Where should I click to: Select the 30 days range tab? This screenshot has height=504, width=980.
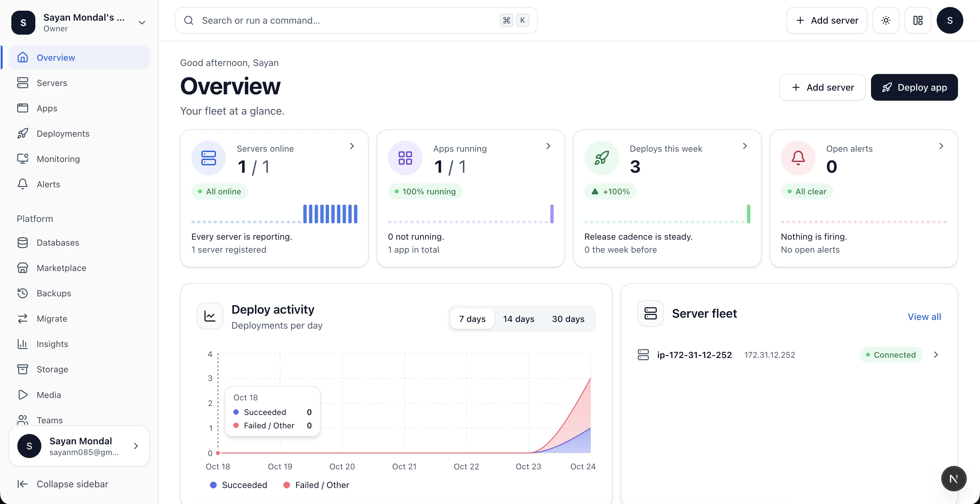tap(568, 319)
